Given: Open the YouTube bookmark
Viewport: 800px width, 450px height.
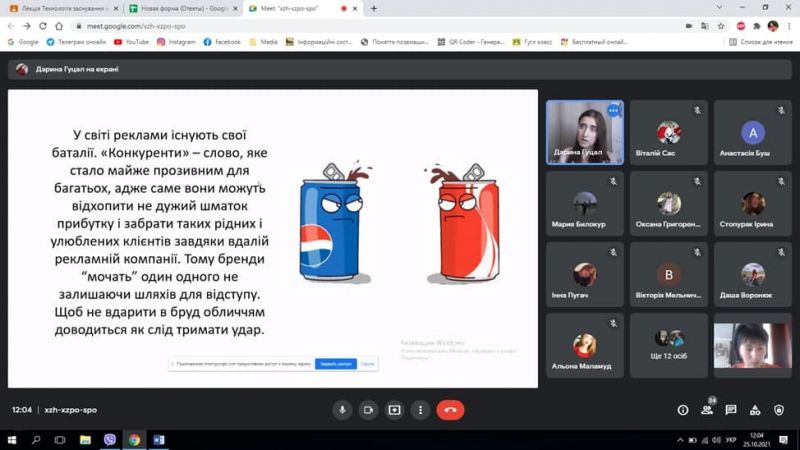Looking at the screenshot, I should click(132, 42).
